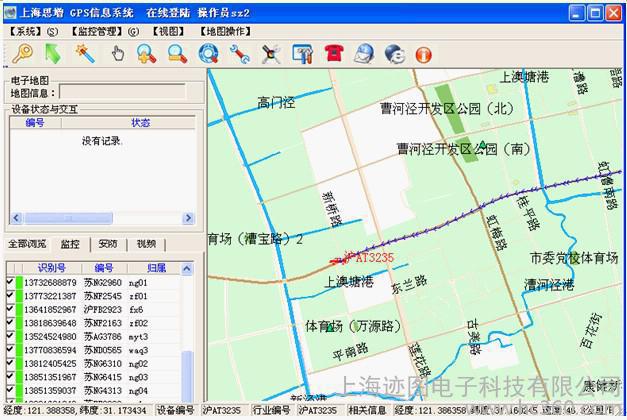Screen dimensions: 627x420
Task: Click the device list scroll-up arrow
Action: pyautogui.click(x=187, y=268)
